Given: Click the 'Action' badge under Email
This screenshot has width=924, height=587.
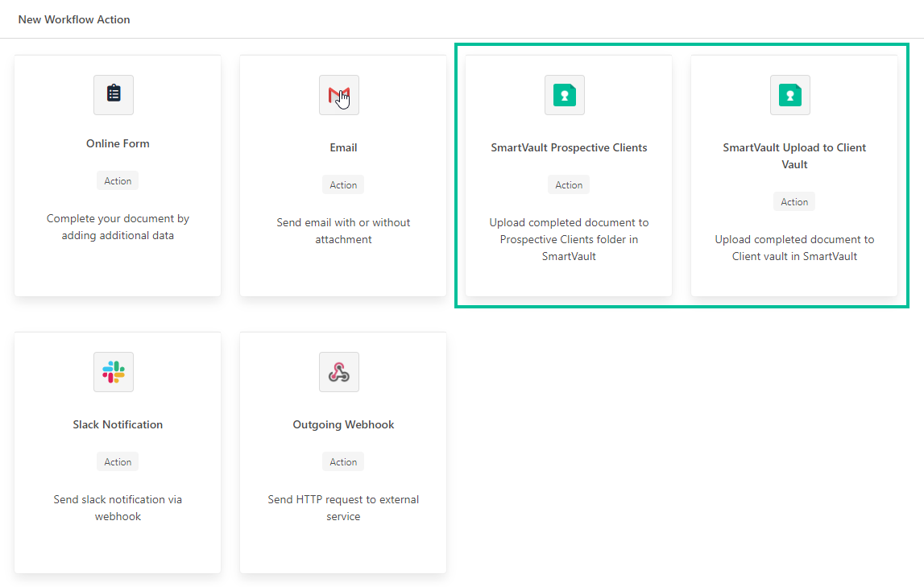Looking at the screenshot, I should pos(343,184).
